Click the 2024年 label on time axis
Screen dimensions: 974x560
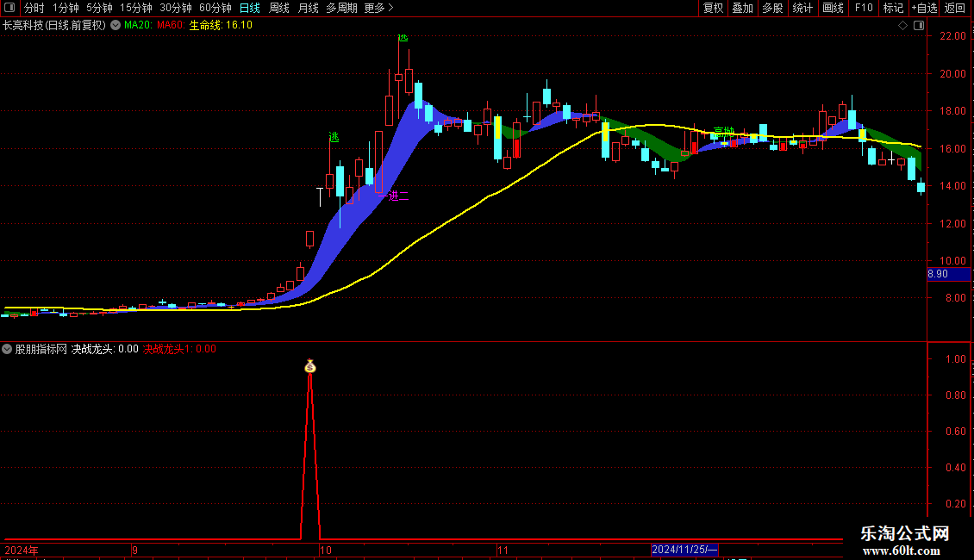click(x=22, y=550)
